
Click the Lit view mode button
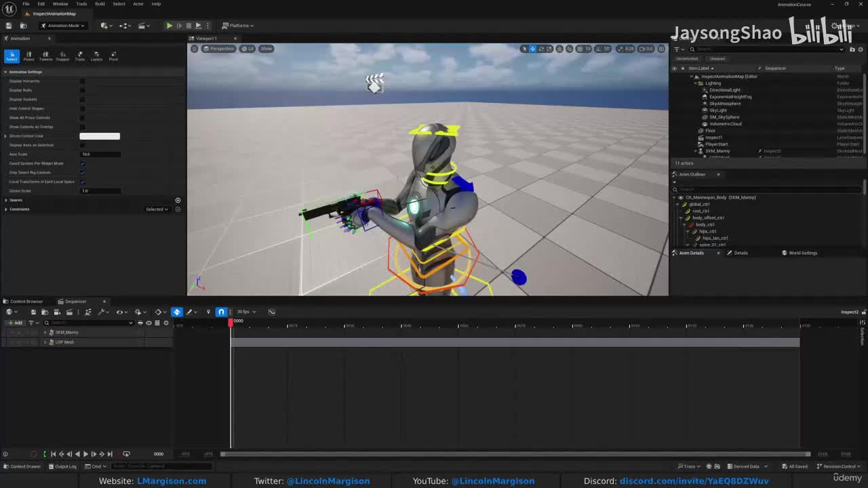[248, 49]
